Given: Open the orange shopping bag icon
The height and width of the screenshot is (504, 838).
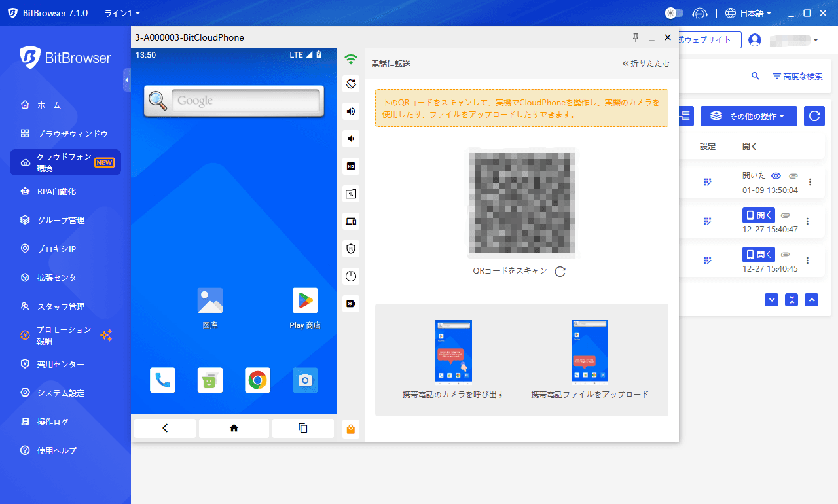Looking at the screenshot, I should click(351, 429).
